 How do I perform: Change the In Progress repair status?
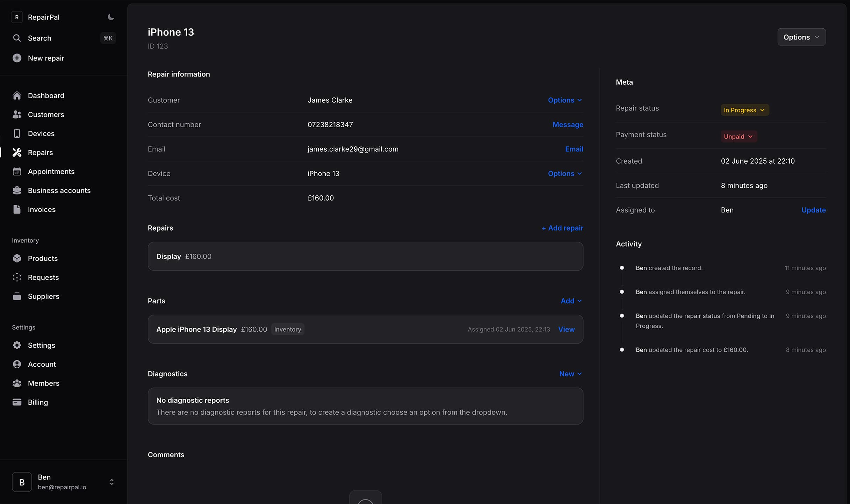744,110
